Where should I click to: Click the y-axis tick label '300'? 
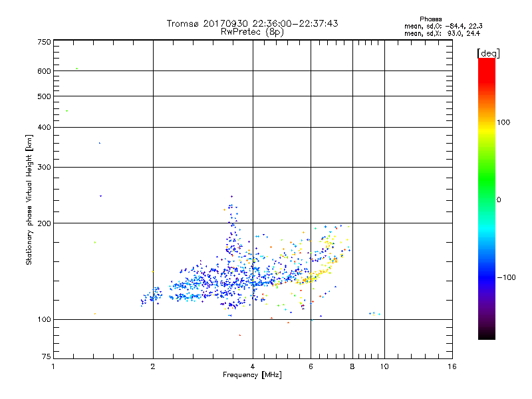tap(44, 167)
